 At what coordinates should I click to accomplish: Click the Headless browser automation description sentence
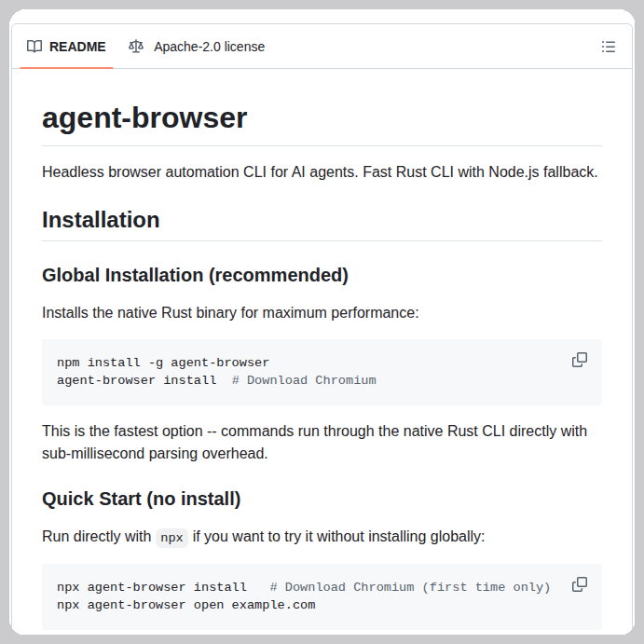[320, 172]
